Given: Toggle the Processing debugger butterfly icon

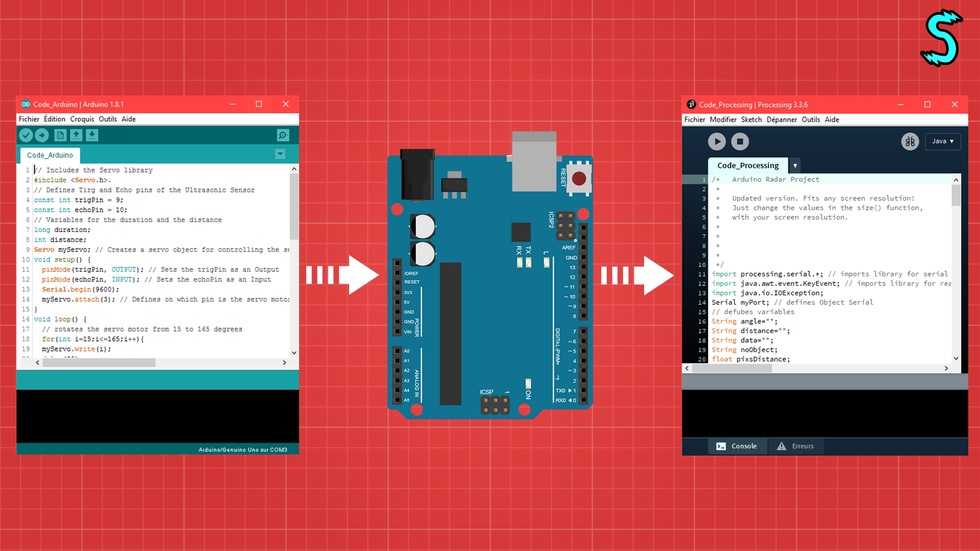Looking at the screenshot, I should [910, 141].
